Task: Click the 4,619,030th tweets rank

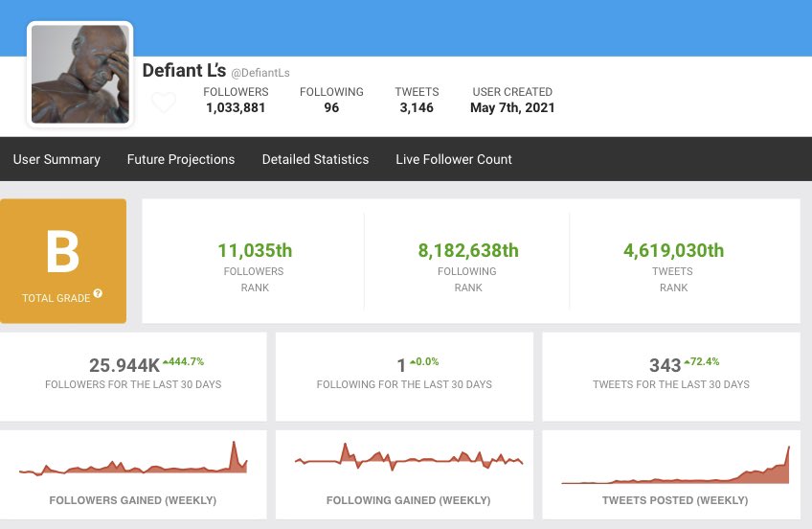Action: pos(673,251)
